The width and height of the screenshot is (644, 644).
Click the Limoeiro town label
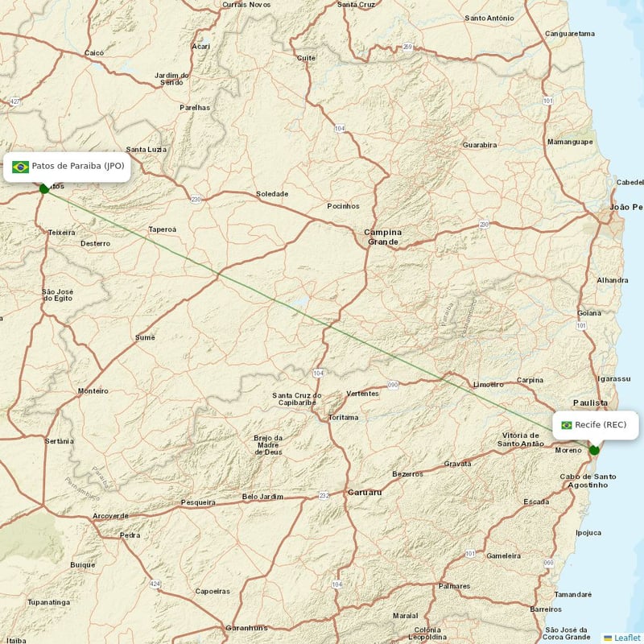[x=489, y=385]
